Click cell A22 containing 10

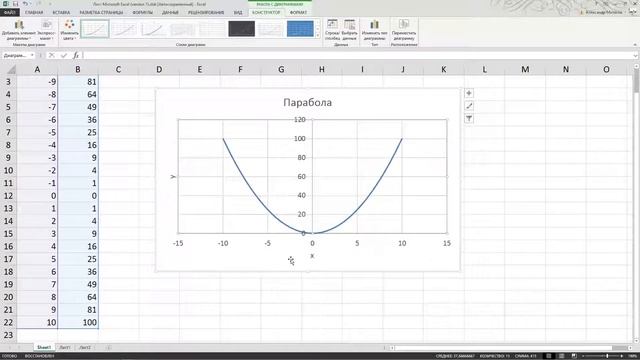click(37, 322)
